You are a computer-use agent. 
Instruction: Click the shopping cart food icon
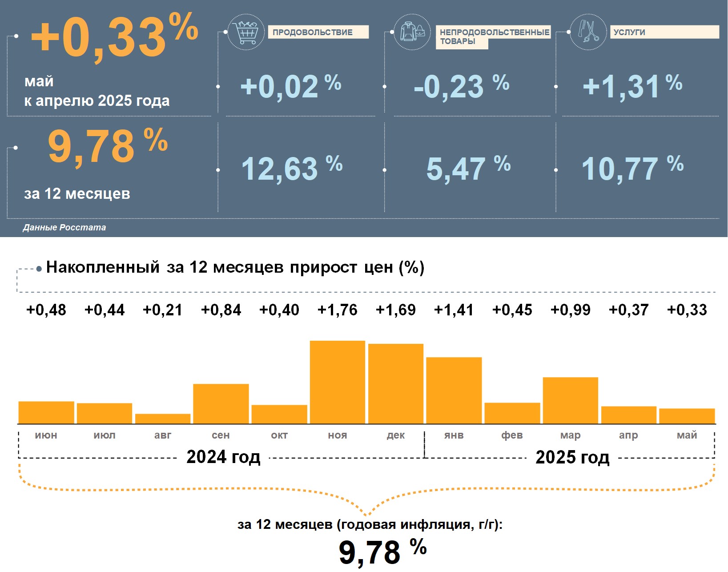[x=246, y=32]
